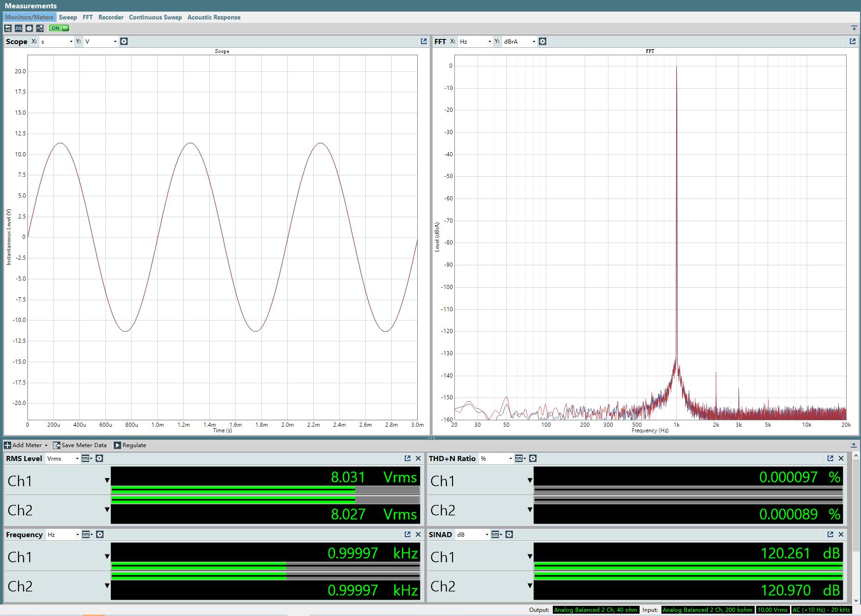Open Scope panel gear settings
Viewport: 861px width, 616px height.
pos(124,41)
